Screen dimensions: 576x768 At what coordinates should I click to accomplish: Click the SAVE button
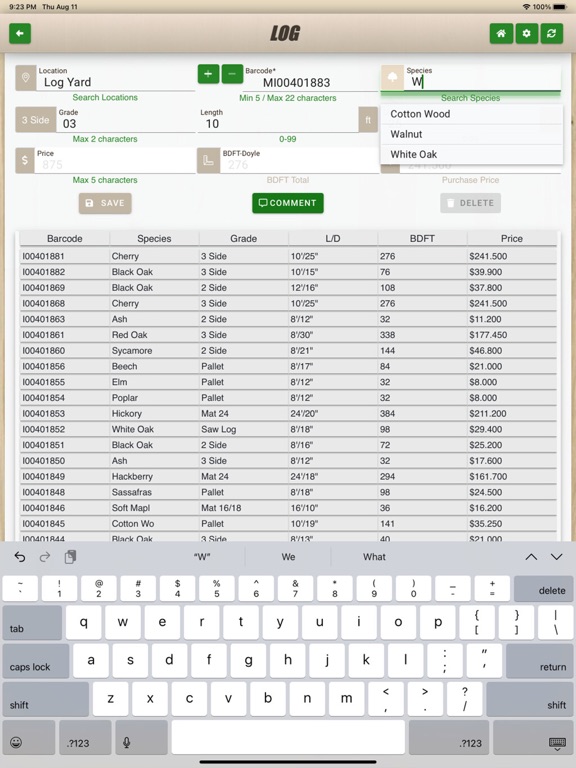click(x=105, y=203)
